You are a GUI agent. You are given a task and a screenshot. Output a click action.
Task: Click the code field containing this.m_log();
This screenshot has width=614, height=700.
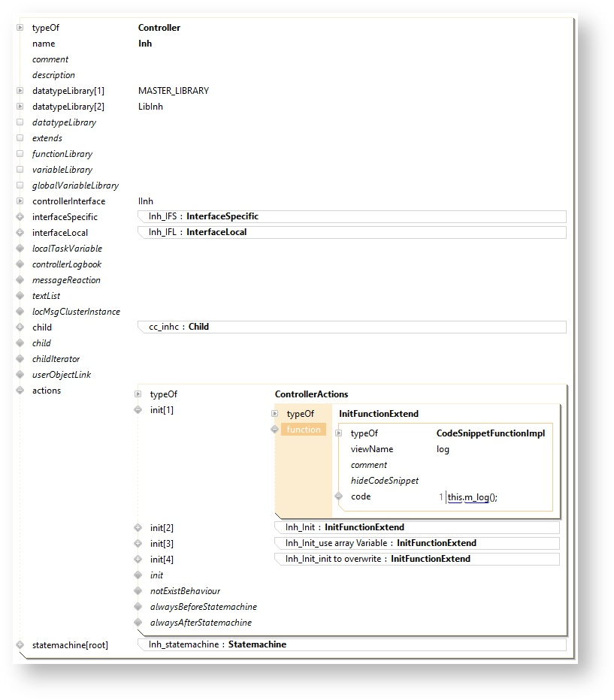point(472,497)
